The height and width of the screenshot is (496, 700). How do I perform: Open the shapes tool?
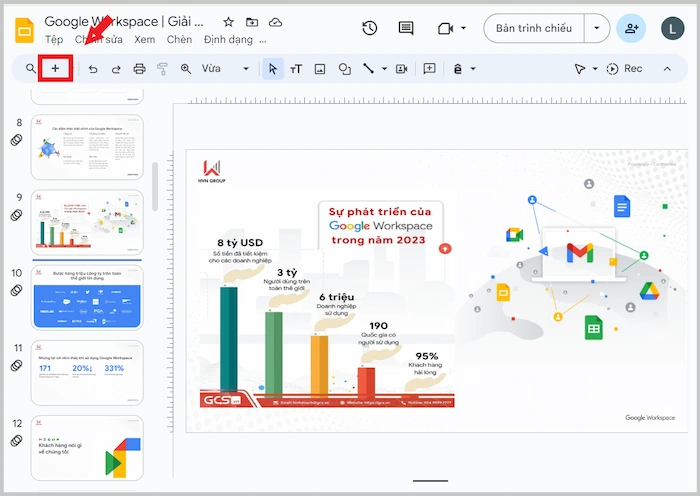[344, 69]
